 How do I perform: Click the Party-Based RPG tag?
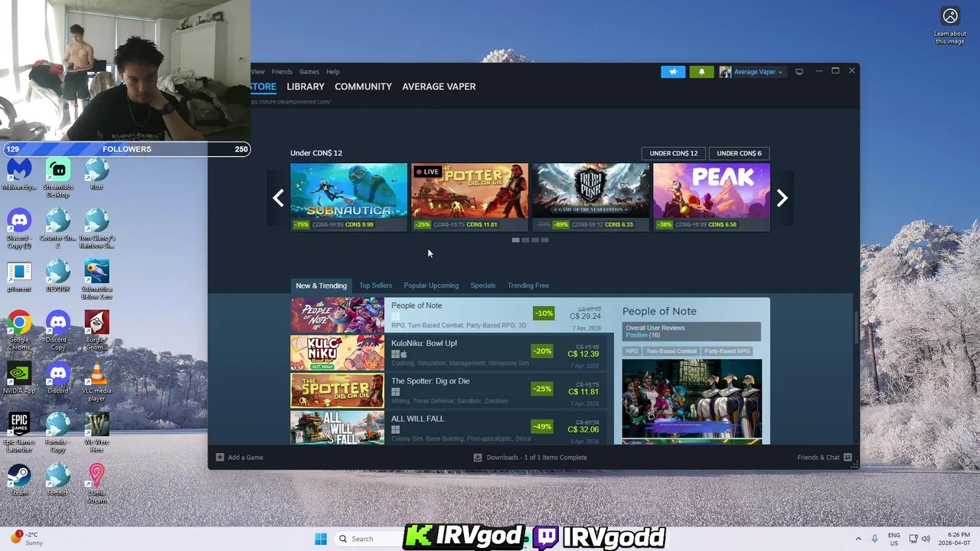pyautogui.click(x=727, y=351)
